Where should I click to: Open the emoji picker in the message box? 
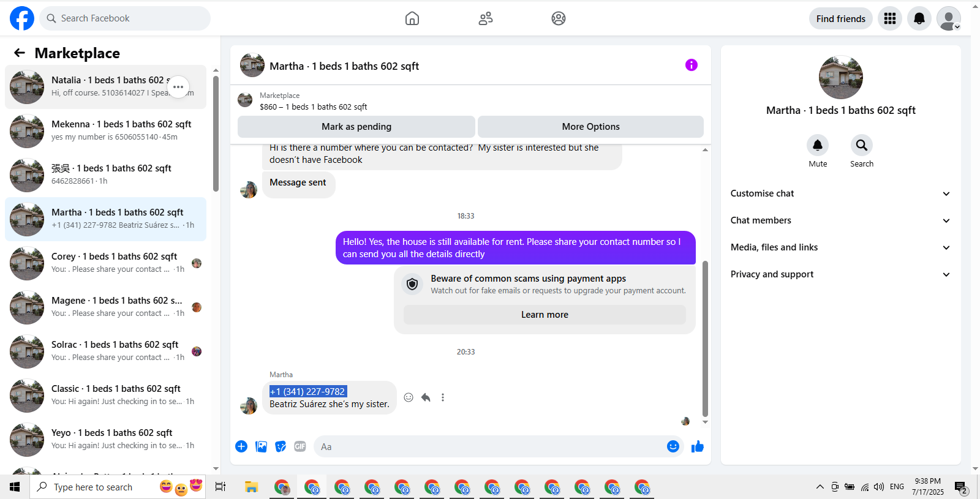[673, 446]
